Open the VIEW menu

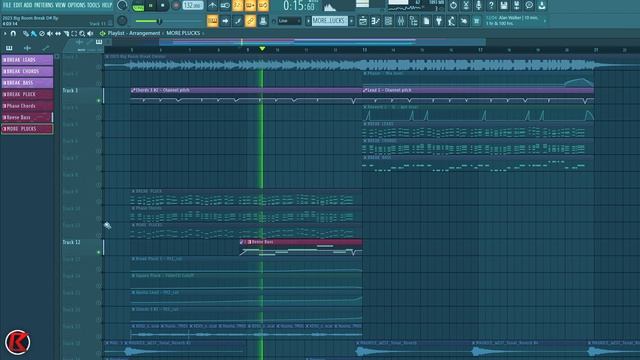tap(60, 5)
